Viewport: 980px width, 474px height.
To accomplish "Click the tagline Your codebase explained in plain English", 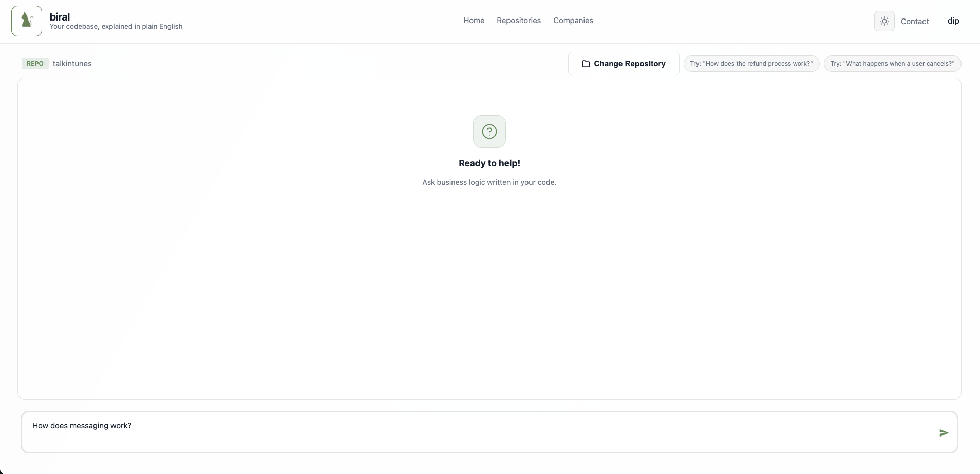I will click(116, 26).
